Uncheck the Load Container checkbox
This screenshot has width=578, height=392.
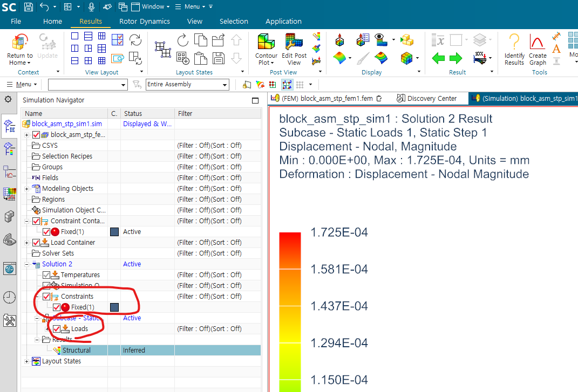point(36,243)
